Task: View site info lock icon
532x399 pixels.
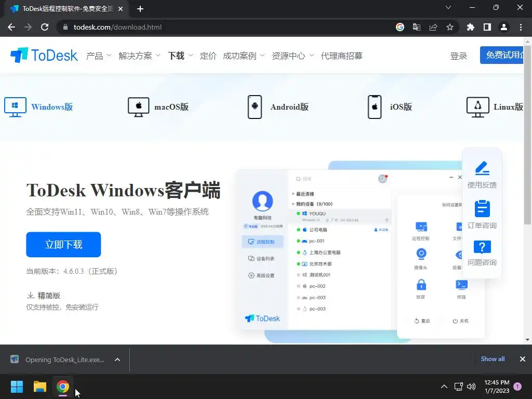Action: 66,27
